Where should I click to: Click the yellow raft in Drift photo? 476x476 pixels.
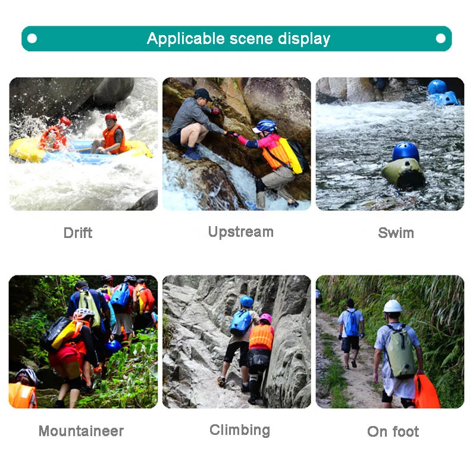pos(80,151)
